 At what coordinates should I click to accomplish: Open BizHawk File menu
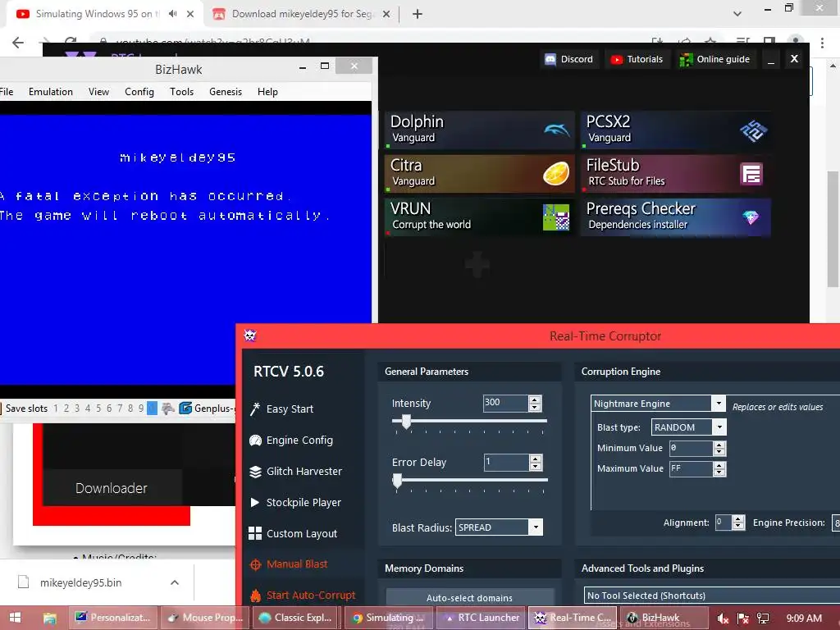tap(7, 92)
